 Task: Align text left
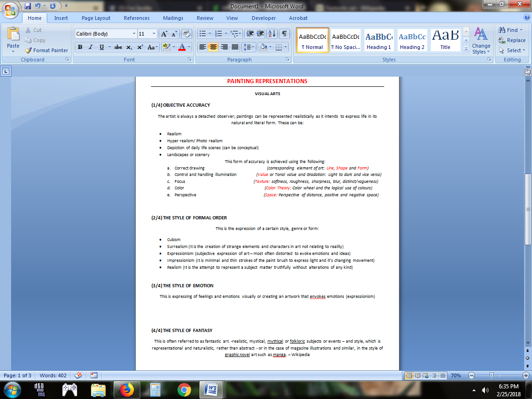click(203, 47)
